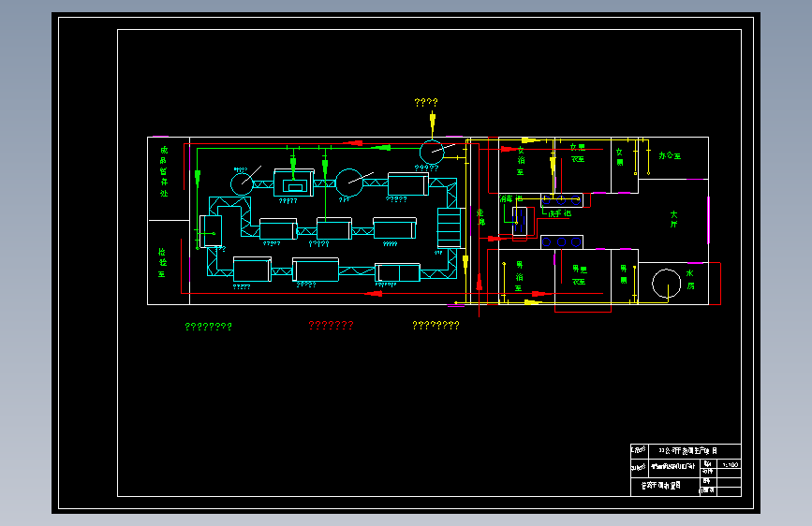
Task: Click the 成品暂存处 label
Action: 164,171
